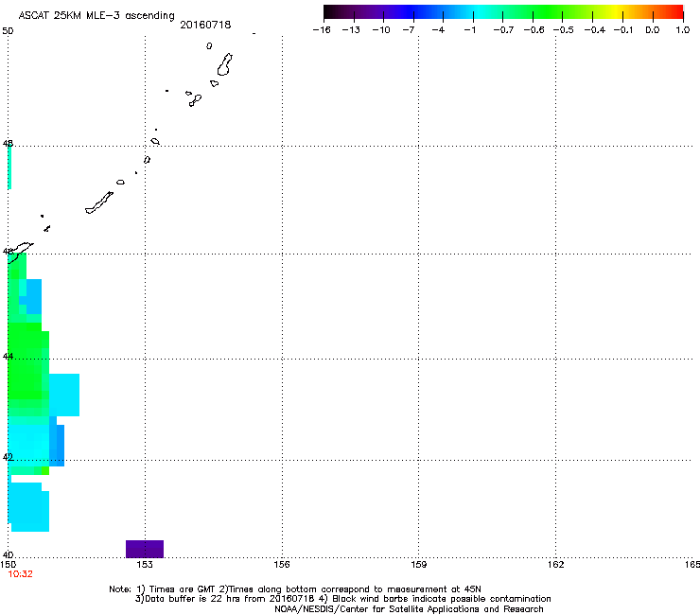Image resolution: width=700 pixels, height=615 pixels.
Task: Click the latitude label 50
Action: (x=8, y=31)
